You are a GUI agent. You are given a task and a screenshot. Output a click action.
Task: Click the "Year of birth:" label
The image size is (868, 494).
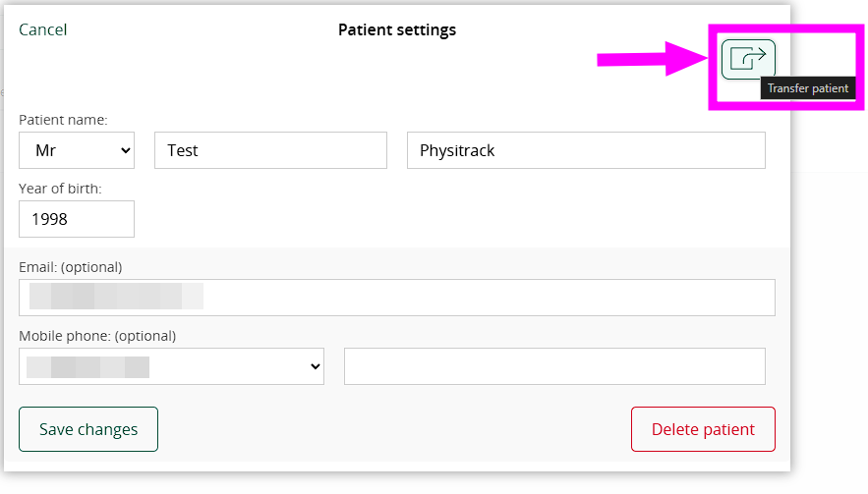pyautogui.click(x=60, y=188)
